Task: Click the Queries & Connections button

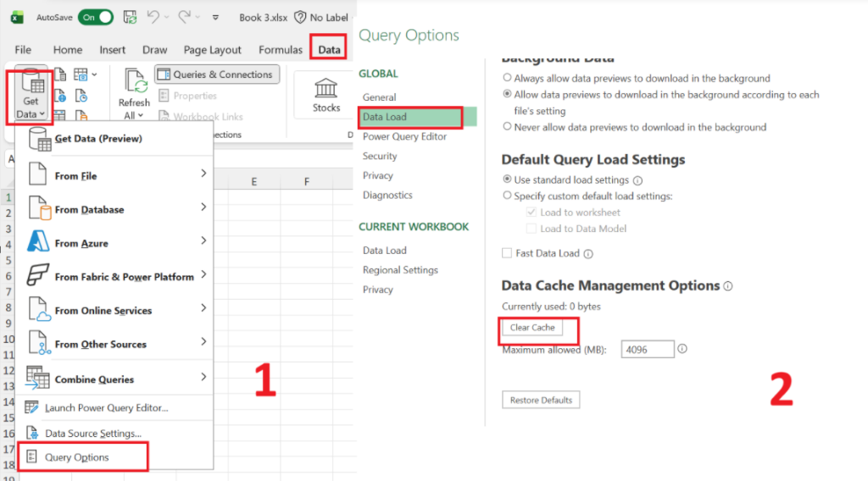Action: (217, 74)
